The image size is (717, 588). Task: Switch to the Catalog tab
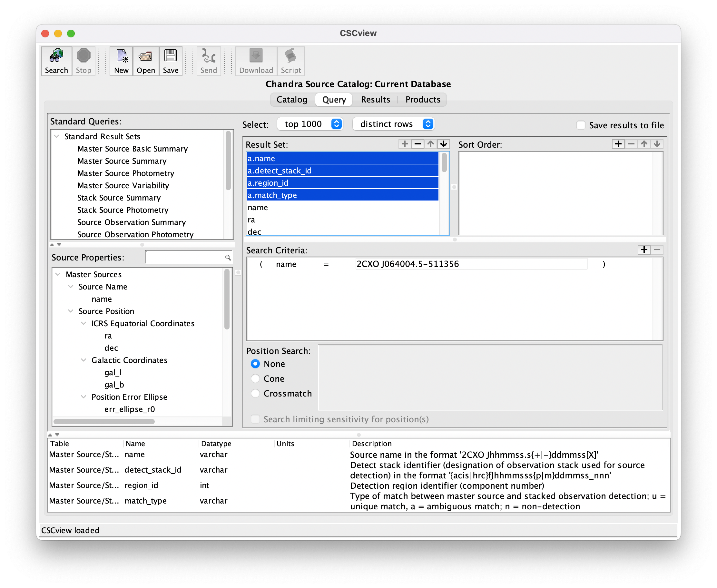[292, 100]
